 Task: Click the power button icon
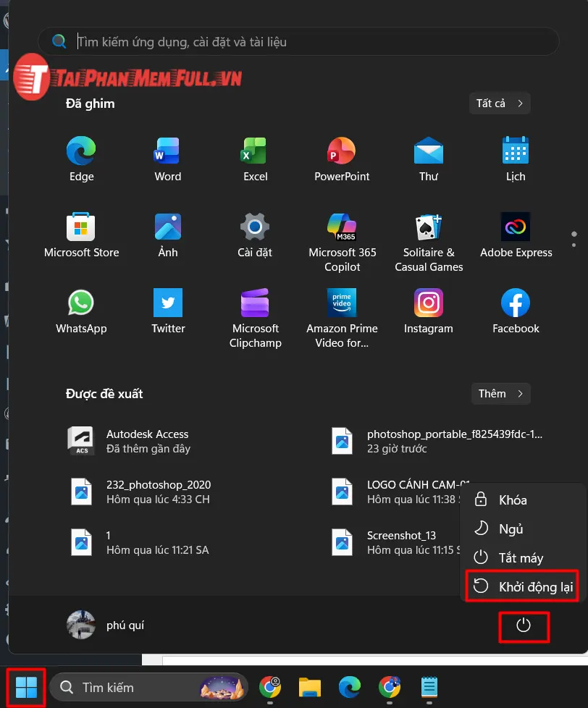(523, 625)
